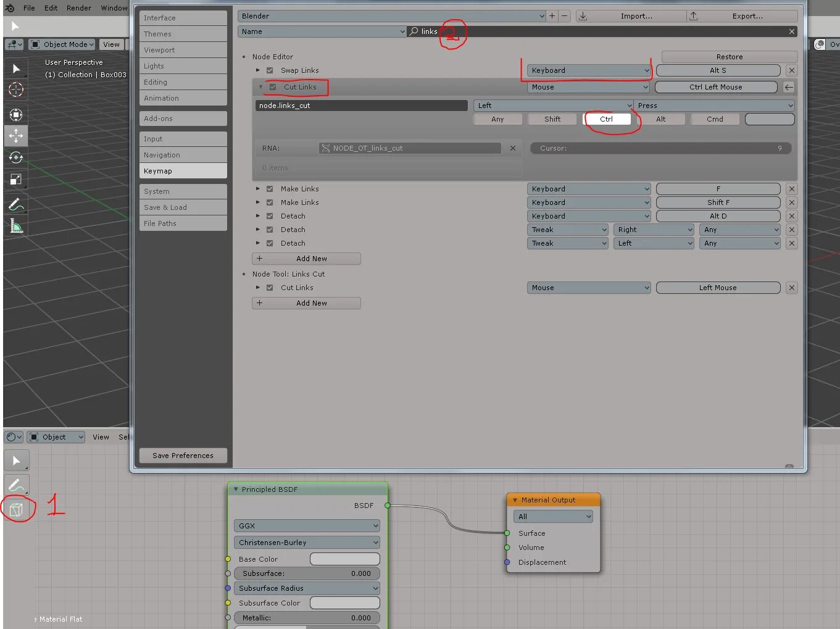Open the Press event value dropdown
840x629 pixels.
pyautogui.click(x=715, y=106)
